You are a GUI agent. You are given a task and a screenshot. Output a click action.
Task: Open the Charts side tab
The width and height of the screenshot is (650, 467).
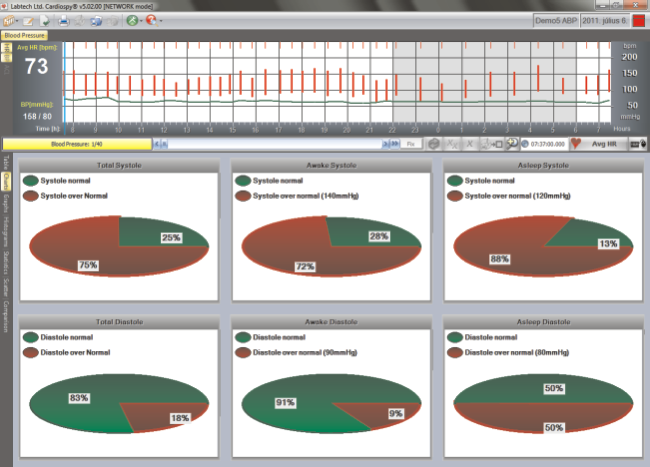6,181
